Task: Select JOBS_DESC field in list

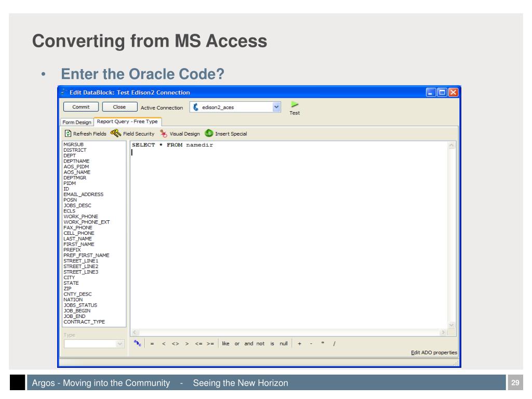Action: pyautogui.click(x=77, y=206)
